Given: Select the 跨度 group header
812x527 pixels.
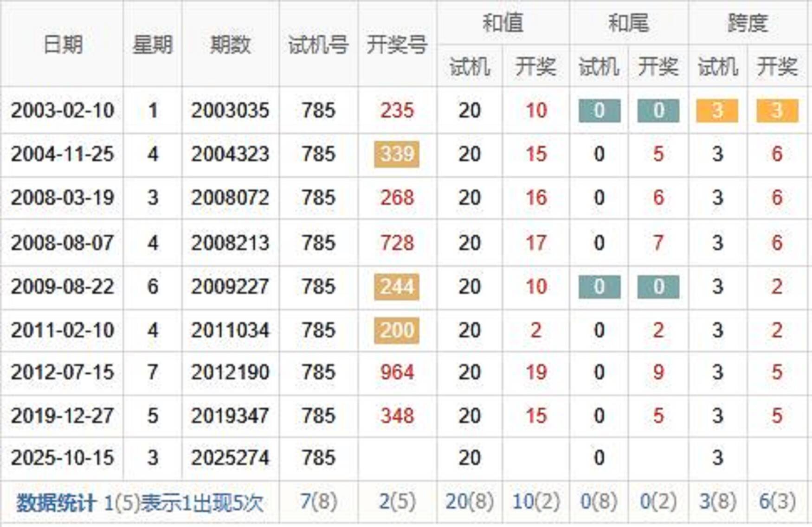Looking at the screenshot, I should pos(748,23).
